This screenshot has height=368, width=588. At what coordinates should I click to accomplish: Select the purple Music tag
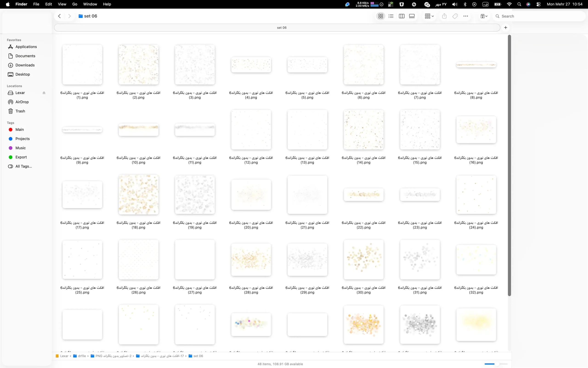coord(20,148)
